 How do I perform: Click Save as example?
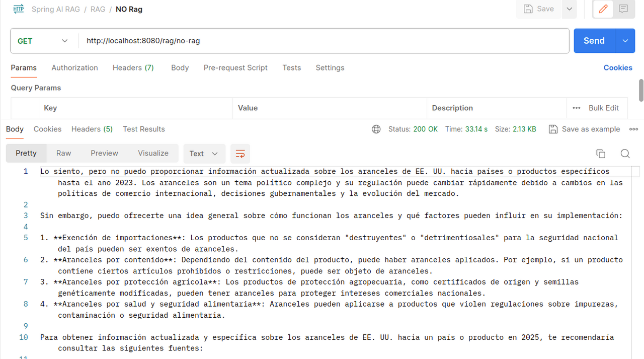pyautogui.click(x=585, y=129)
